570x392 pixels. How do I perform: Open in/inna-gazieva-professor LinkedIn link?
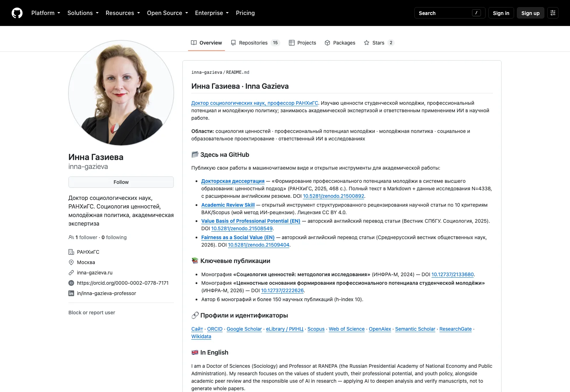(107, 293)
